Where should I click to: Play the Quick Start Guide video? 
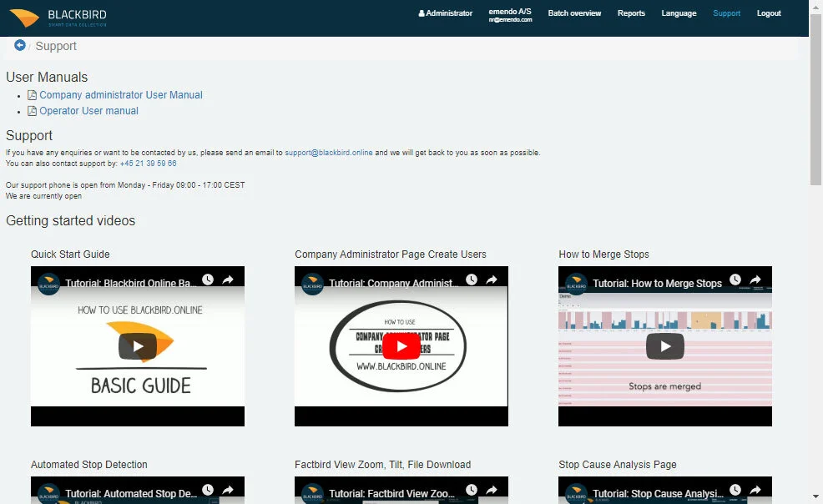point(138,346)
